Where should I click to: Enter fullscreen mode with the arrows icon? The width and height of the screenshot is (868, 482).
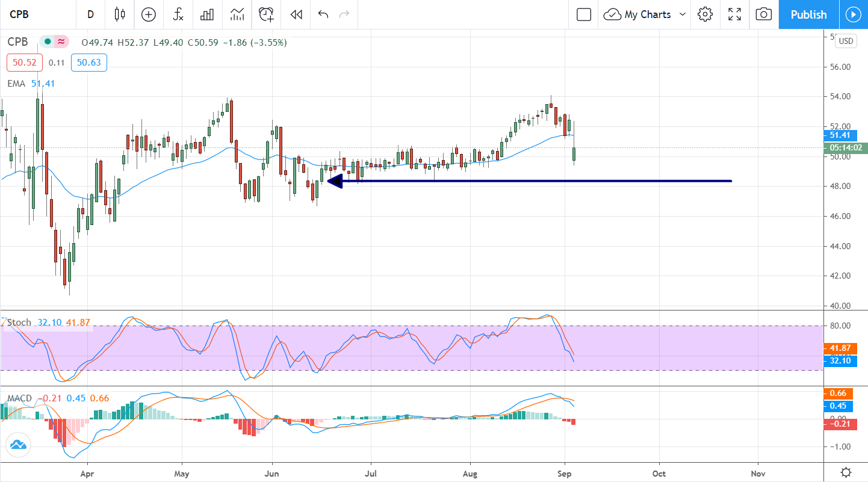coord(734,14)
